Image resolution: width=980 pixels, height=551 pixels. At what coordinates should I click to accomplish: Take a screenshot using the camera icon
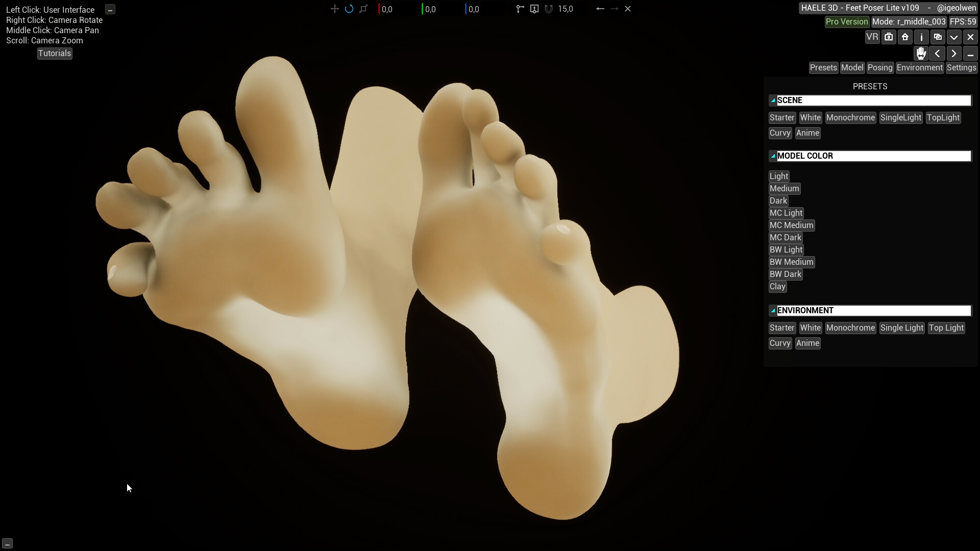[889, 37]
